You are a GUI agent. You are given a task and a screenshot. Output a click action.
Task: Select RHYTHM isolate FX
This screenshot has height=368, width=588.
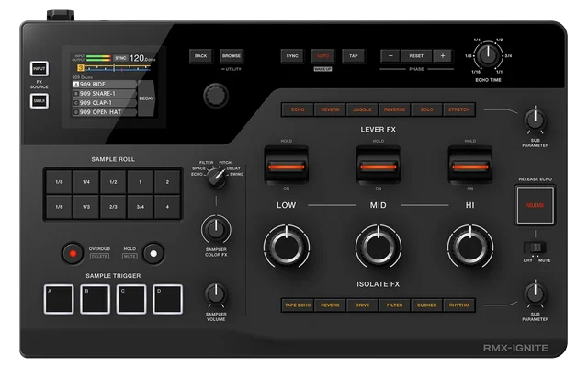[x=459, y=305]
